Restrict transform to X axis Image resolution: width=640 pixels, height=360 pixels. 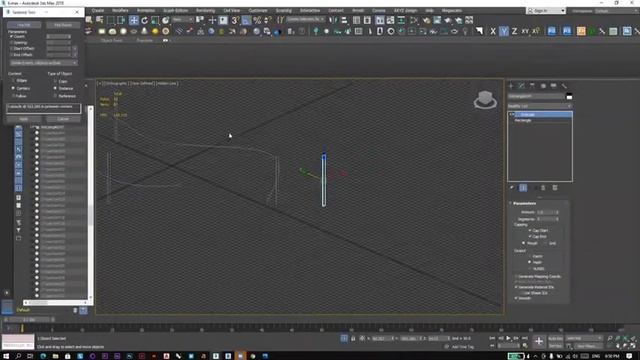[493, 31]
